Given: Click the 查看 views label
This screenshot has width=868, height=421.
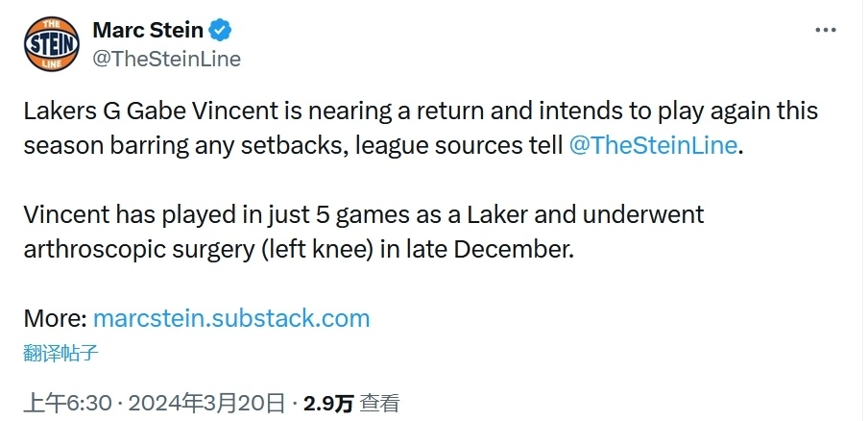Looking at the screenshot, I should pyautogui.click(x=380, y=403).
